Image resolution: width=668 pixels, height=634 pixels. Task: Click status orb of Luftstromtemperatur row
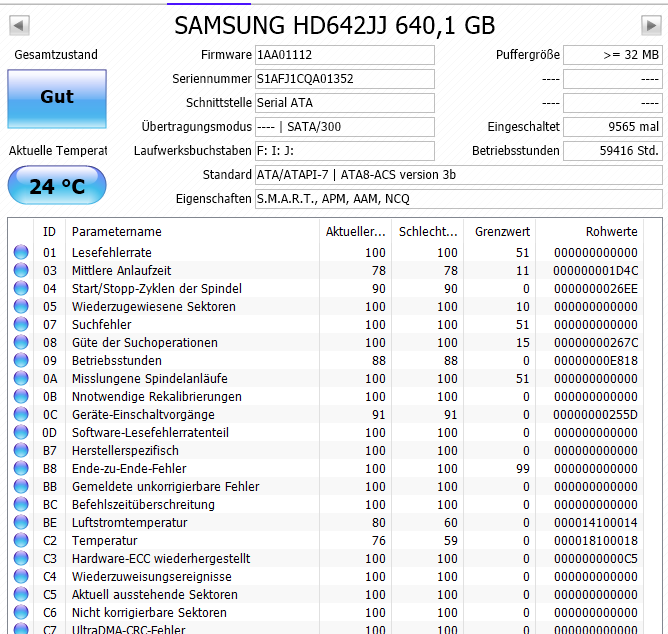coord(21,522)
